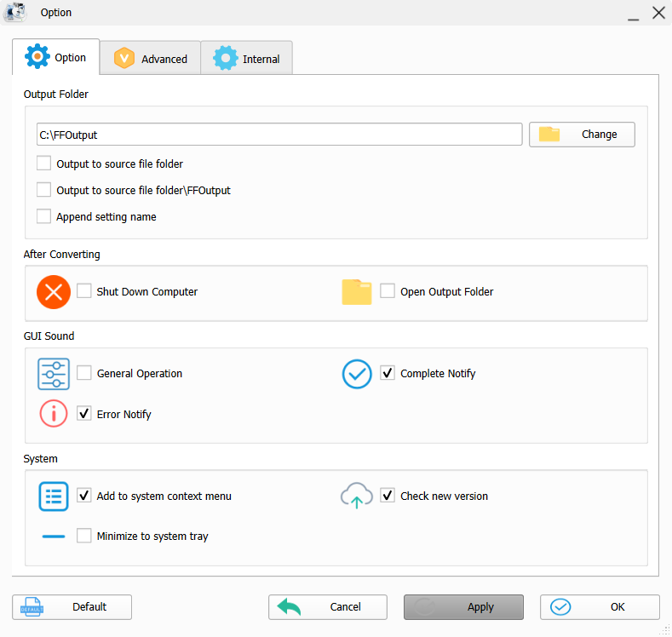
Task: Click the cloud upload icon for Check new version
Action: click(x=357, y=496)
